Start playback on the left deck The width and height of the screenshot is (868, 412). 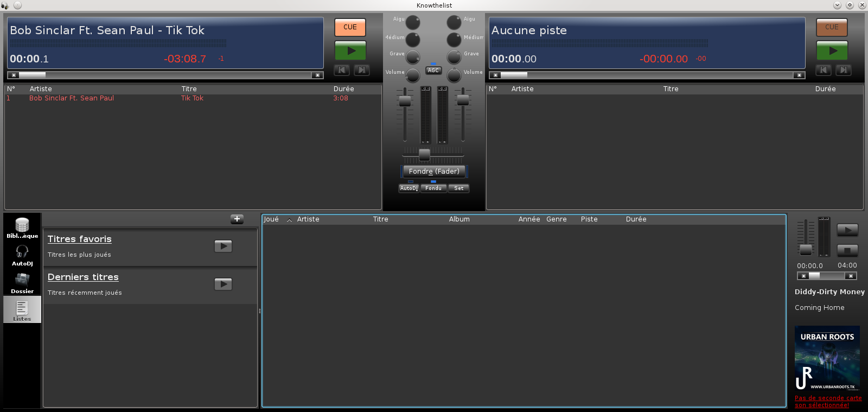[350, 50]
